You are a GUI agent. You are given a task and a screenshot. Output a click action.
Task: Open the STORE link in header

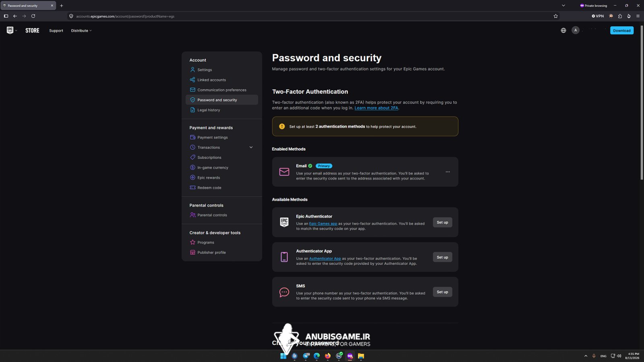[32, 31]
